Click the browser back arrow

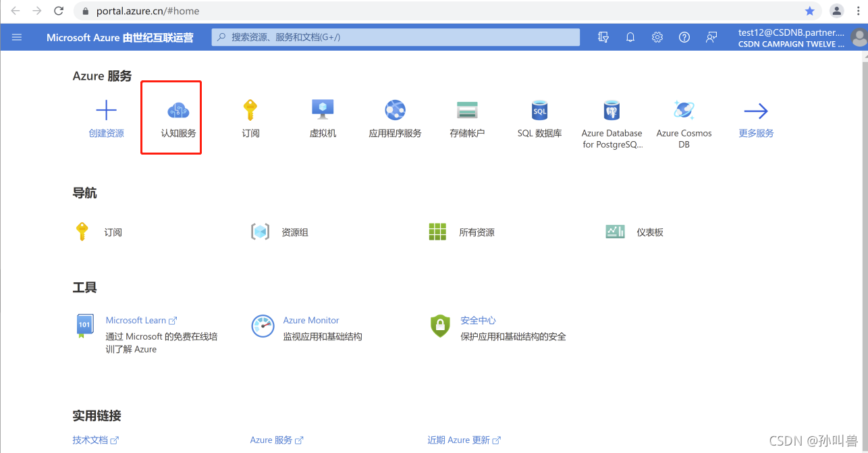pyautogui.click(x=16, y=11)
